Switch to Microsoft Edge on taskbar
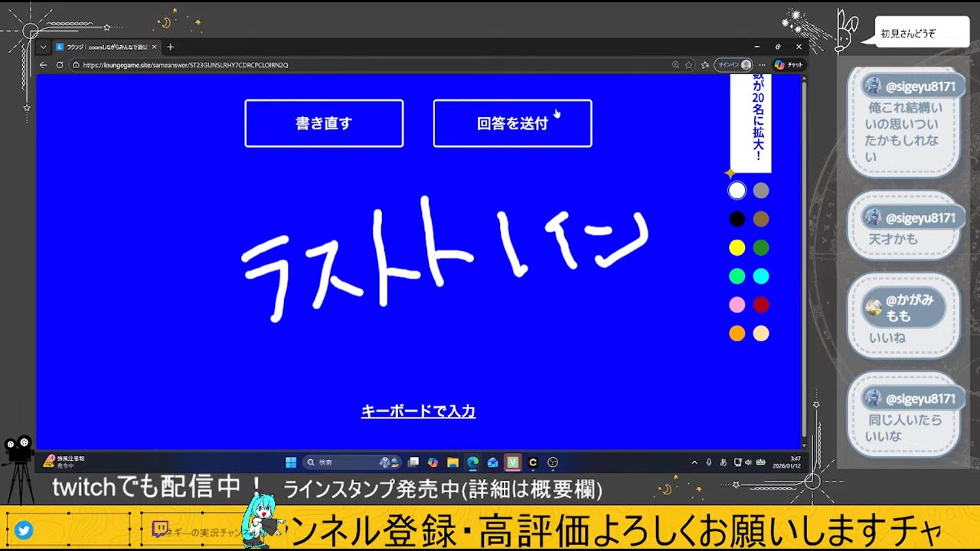 click(473, 462)
